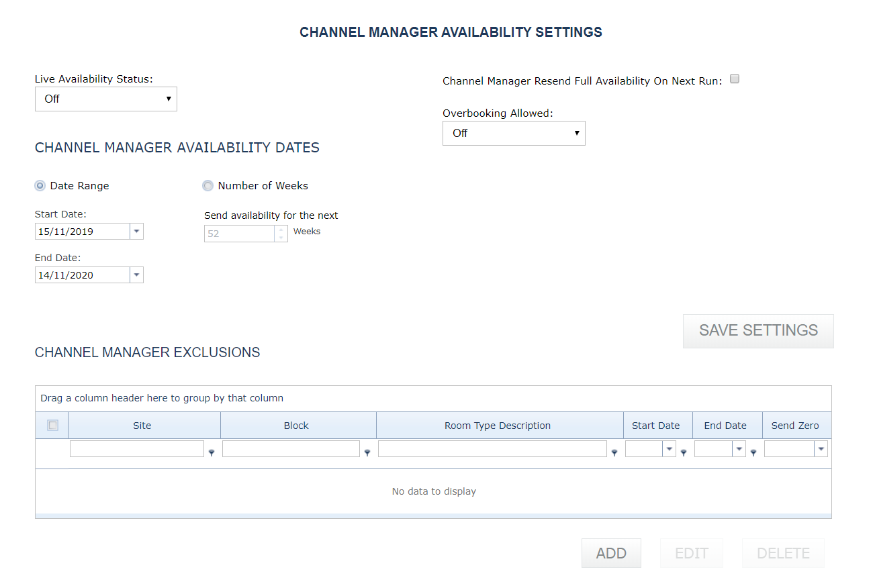Enable Resend Full Availability On Next Run

(734, 79)
